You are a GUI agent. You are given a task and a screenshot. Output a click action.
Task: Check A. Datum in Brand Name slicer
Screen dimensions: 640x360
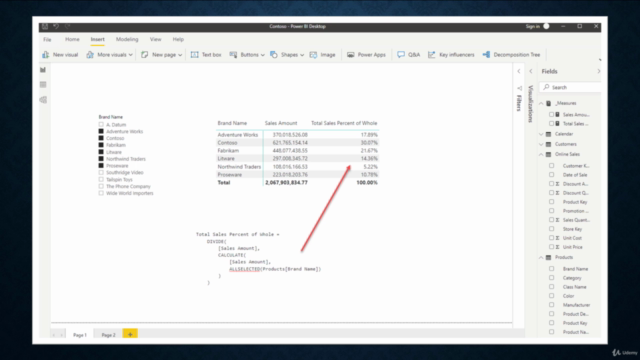coord(101,124)
